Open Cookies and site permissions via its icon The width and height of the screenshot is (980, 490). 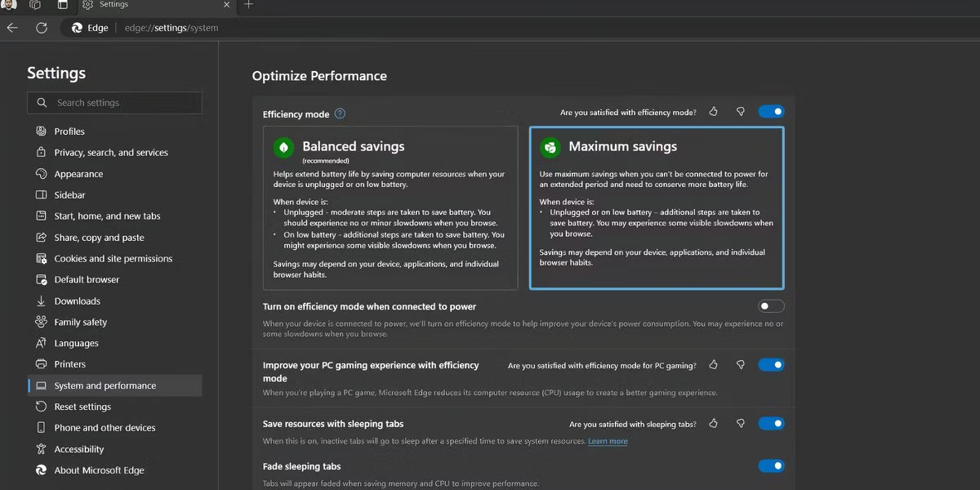41,258
